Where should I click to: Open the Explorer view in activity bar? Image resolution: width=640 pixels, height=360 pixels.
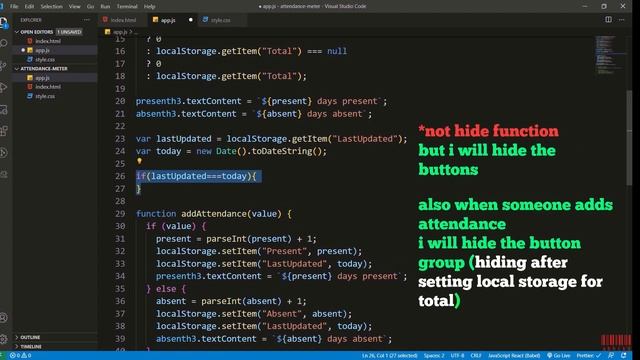pos(4,22)
